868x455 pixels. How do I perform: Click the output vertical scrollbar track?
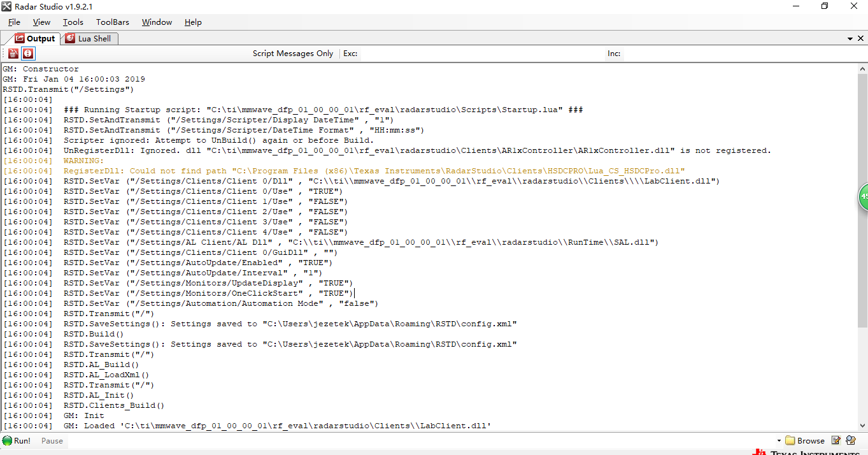(x=862, y=247)
